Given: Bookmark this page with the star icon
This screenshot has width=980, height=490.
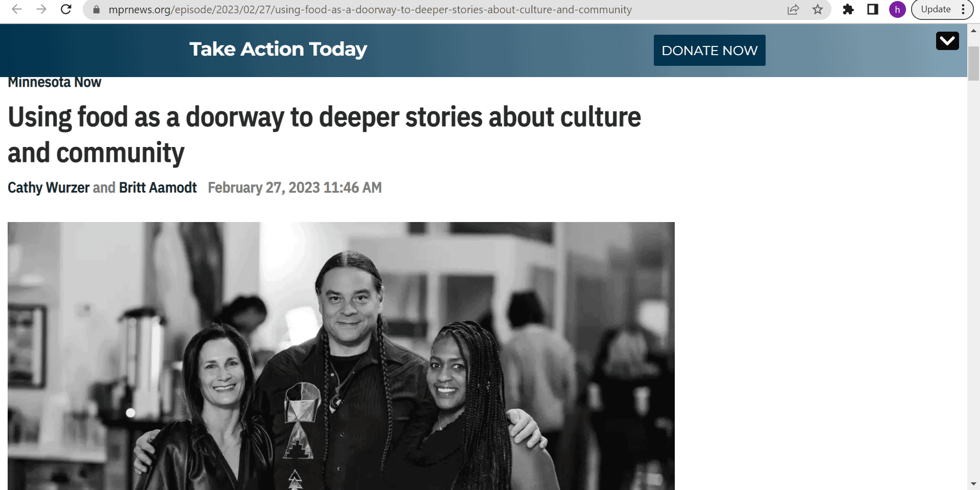Looking at the screenshot, I should point(818,9).
